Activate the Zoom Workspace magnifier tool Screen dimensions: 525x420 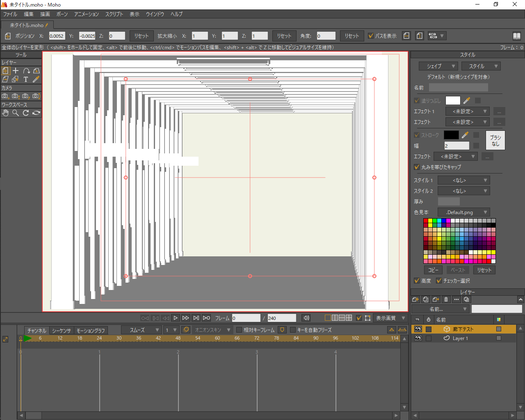tap(16, 113)
